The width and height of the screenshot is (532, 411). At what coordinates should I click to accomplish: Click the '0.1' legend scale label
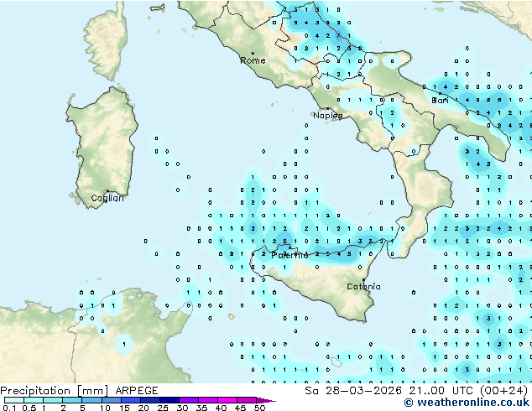click(x=9, y=408)
